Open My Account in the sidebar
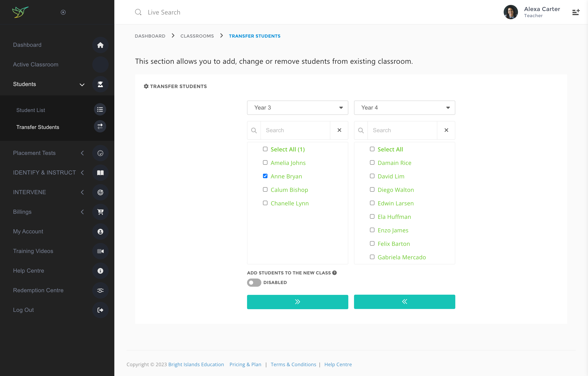 pyautogui.click(x=28, y=231)
